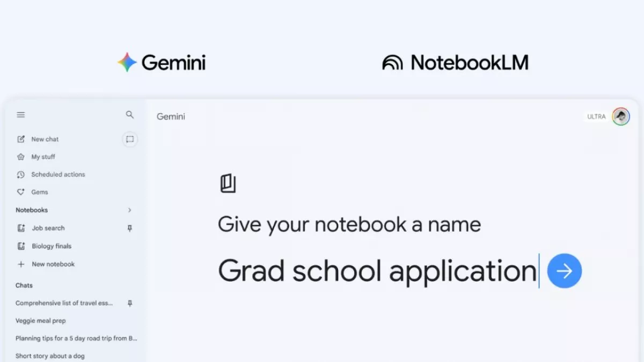Open the Veggie meal prep chat

[x=41, y=321]
